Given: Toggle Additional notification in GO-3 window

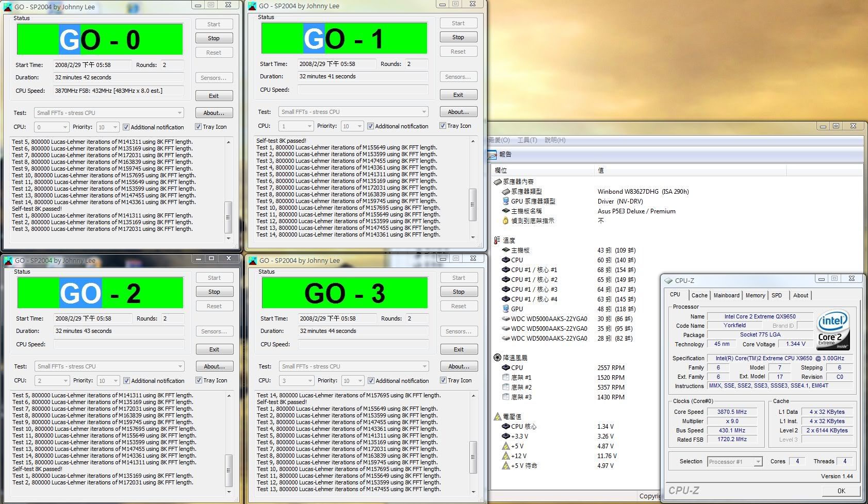Looking at the screenshot, I should coord(371,381).
